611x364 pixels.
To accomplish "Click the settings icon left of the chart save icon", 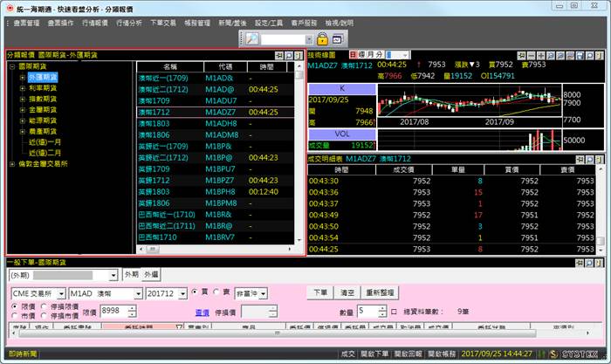I will pos(570,56).
